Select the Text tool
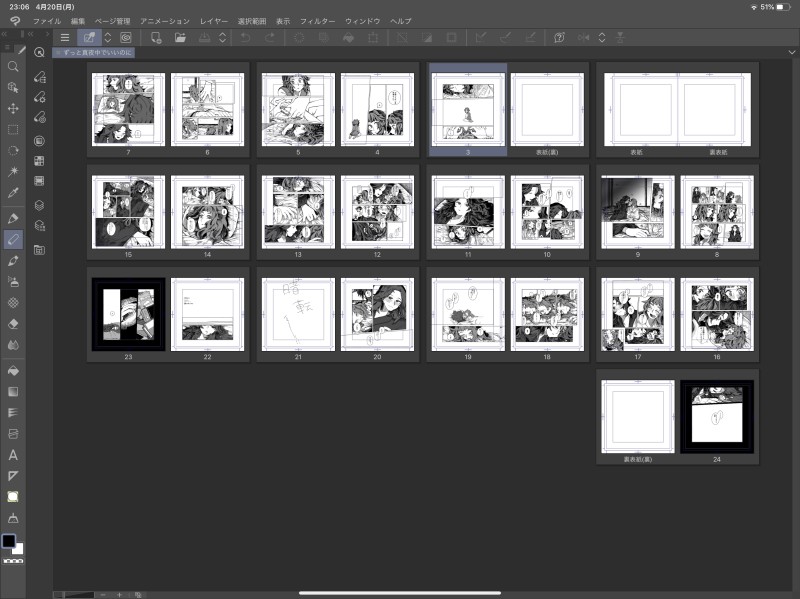 click(x=13, y=455)
